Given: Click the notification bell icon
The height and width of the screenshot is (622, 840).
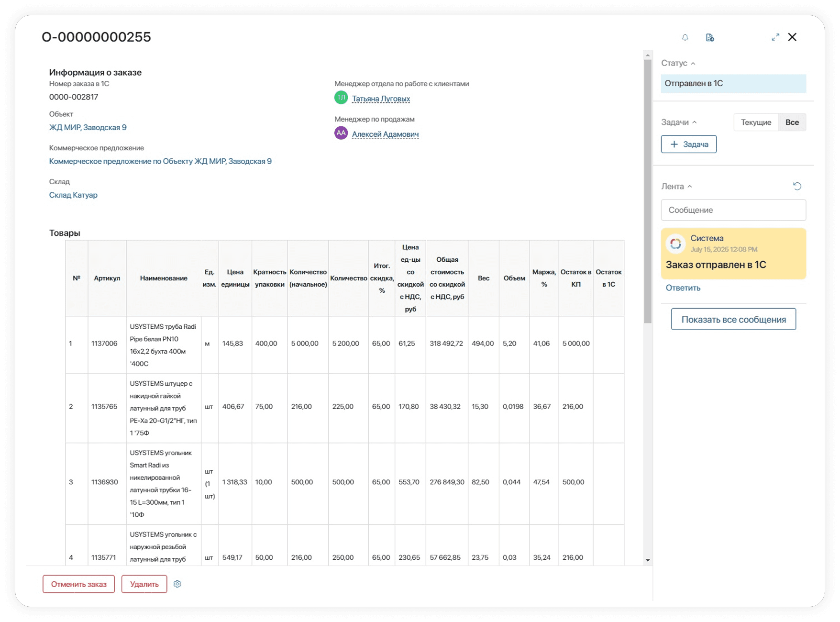Looking at the screenshot, I should [685, 37].
